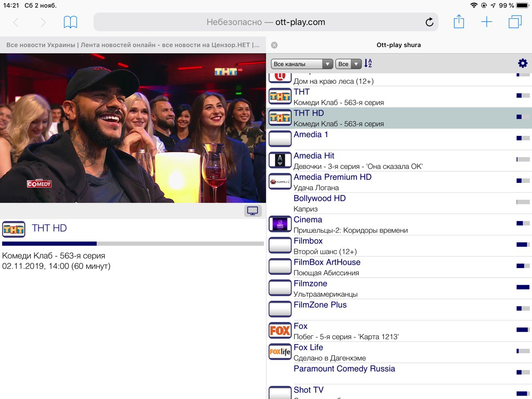Select Fox Life channel name
The width and height of the screenshot is (532, 399).
[x=308, y=347]
